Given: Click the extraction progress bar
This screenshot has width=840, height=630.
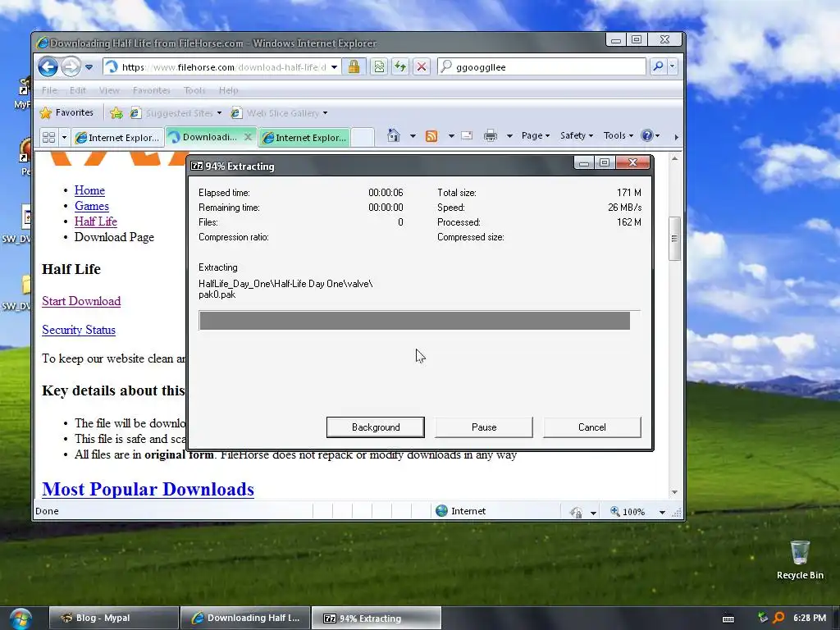Looking at the screenshot, I should (419, 321).
